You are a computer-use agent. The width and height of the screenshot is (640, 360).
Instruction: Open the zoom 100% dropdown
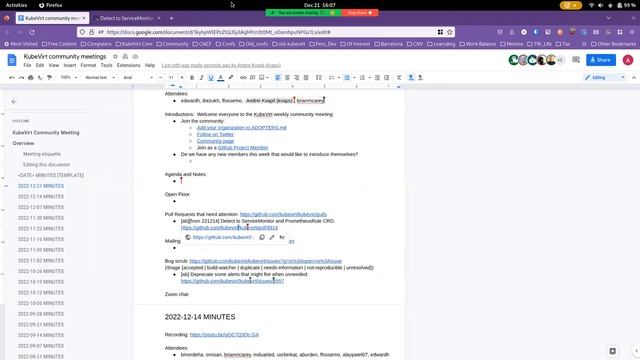click(x=69, y=78)
